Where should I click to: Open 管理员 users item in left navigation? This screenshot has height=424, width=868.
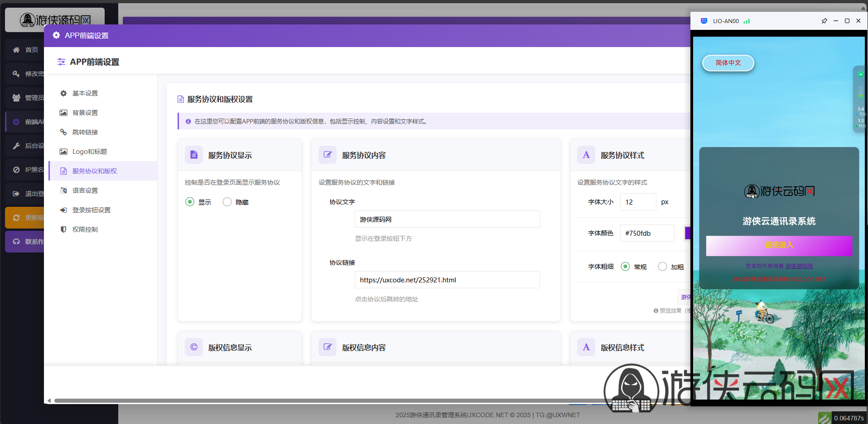(25, 98)
